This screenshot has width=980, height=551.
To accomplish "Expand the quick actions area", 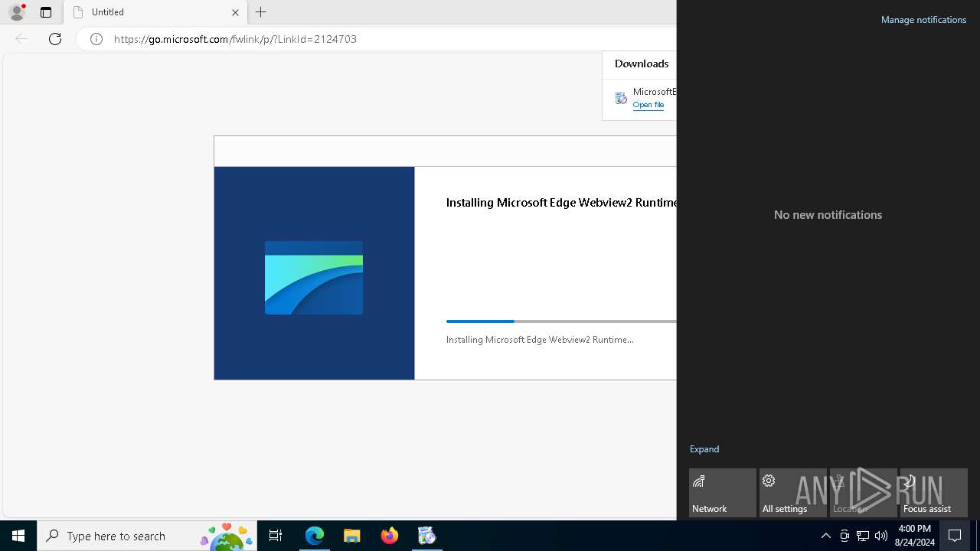I will [704, 449].
